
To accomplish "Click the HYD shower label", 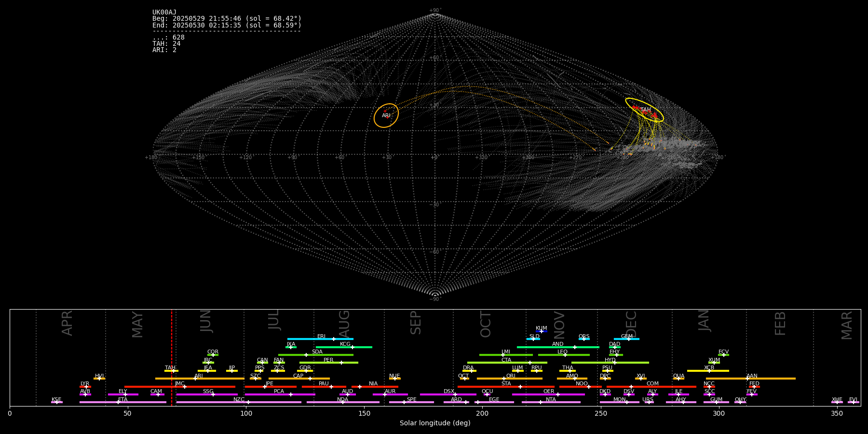I will 610,360.
